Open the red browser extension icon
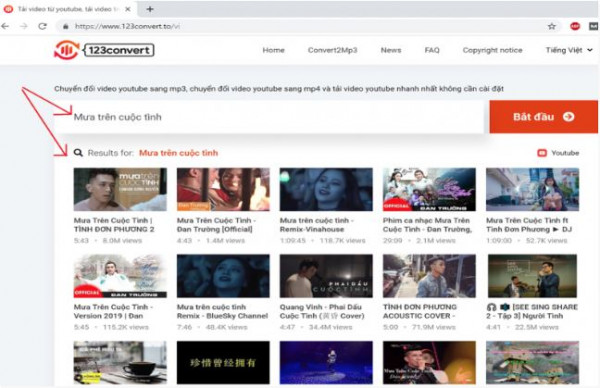 point(575,26)
